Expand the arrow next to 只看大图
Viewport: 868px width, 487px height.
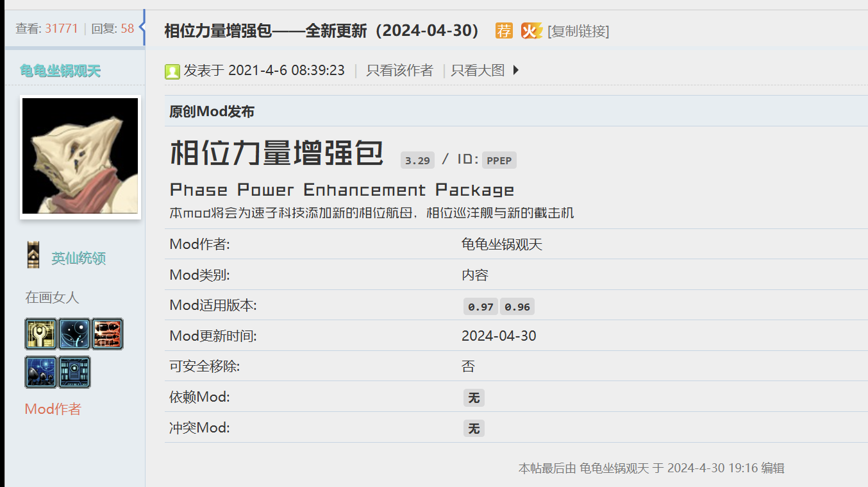coord(516,71)
